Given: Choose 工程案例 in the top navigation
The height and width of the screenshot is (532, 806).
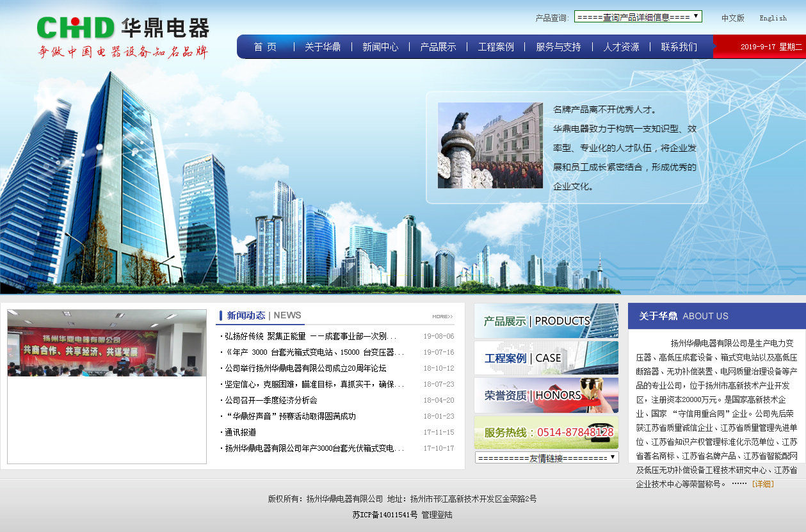Looking at the screenshot, I should tap(496, 47).
